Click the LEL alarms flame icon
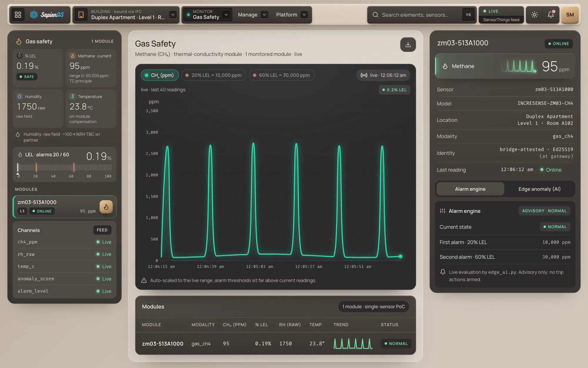The image size is (588, 368). coord(20,155)
